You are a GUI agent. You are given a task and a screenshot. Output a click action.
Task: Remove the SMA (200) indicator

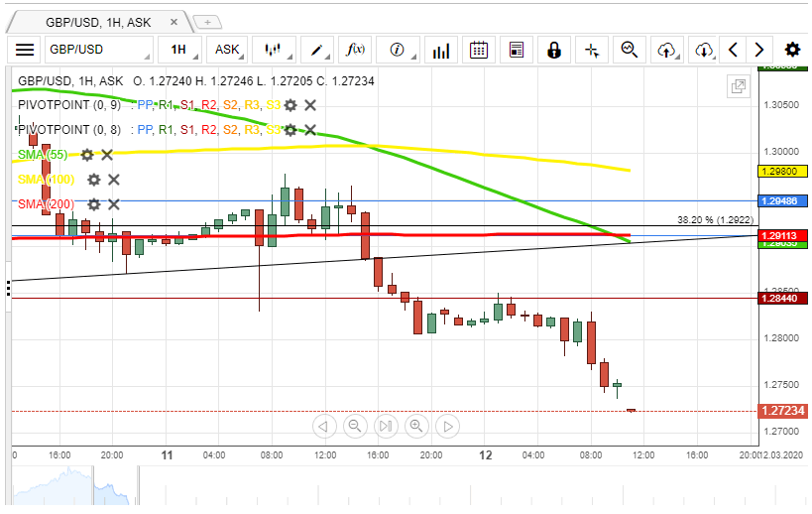(x=113, y=204)
